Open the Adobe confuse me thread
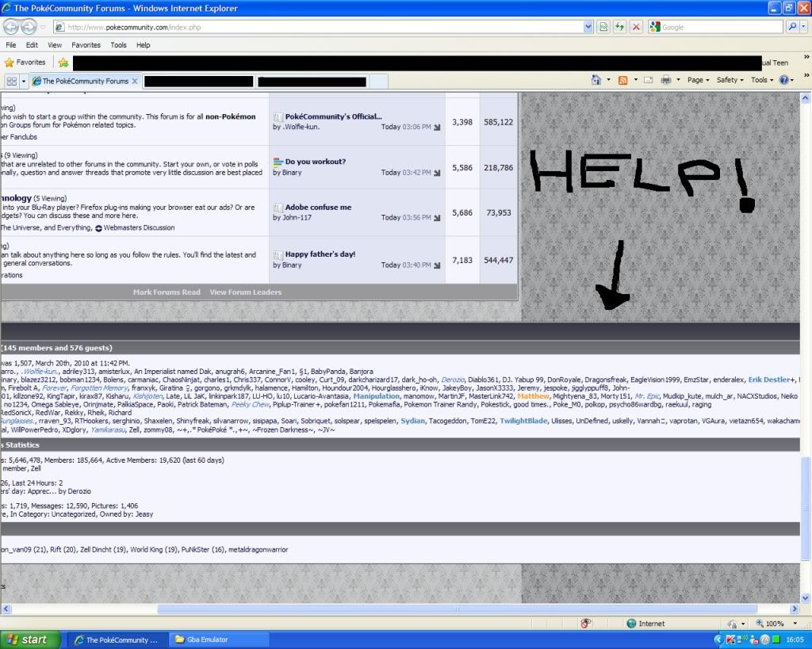812x649 pixels. [319, 207]
